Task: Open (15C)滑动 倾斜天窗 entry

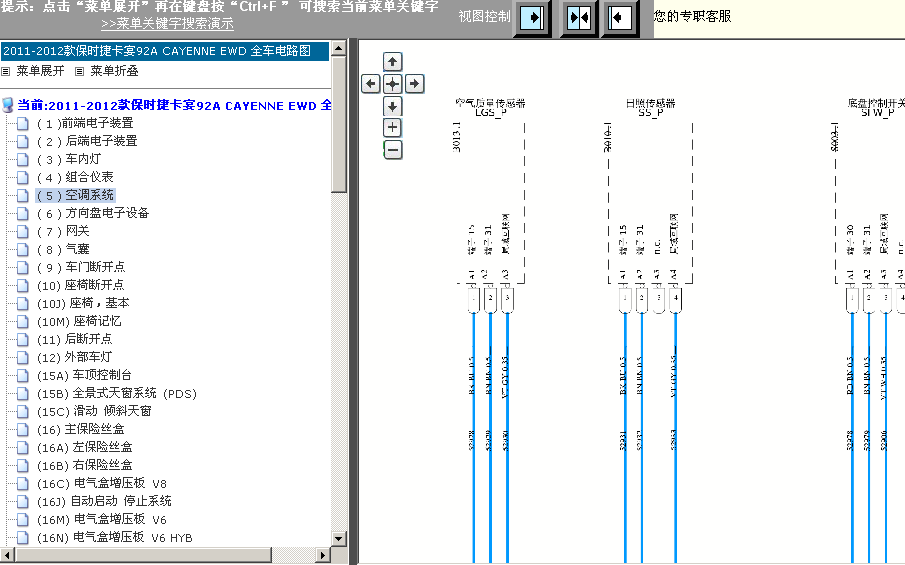Action: [94, 411]
